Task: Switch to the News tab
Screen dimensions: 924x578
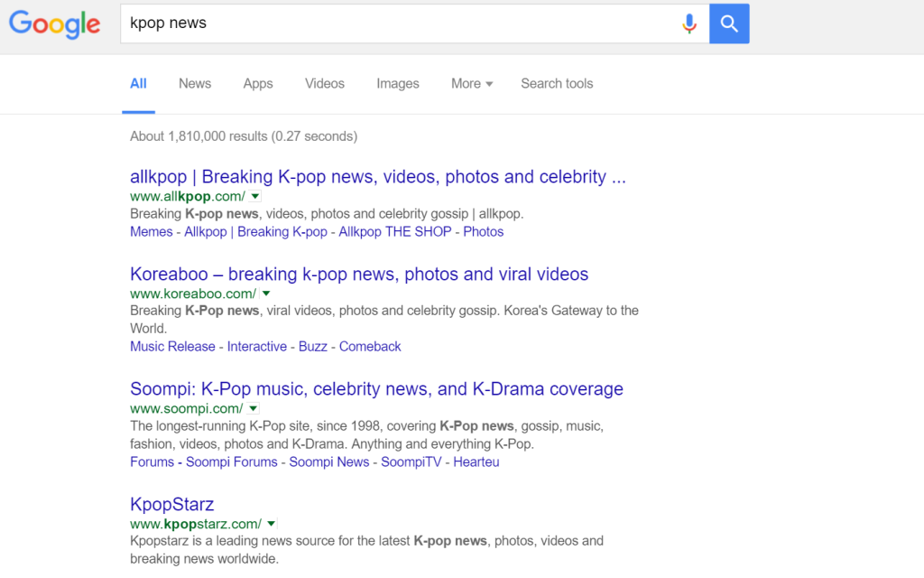Action: click(x=195, y=84)
